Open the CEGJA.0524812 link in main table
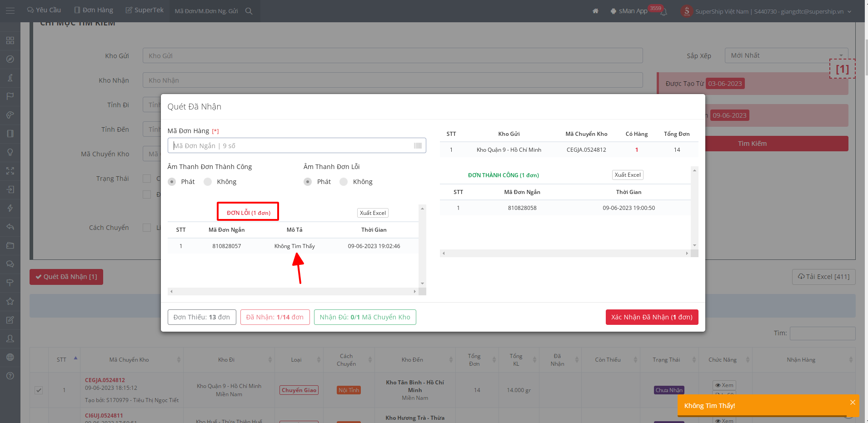 click(x=105, y=380)
